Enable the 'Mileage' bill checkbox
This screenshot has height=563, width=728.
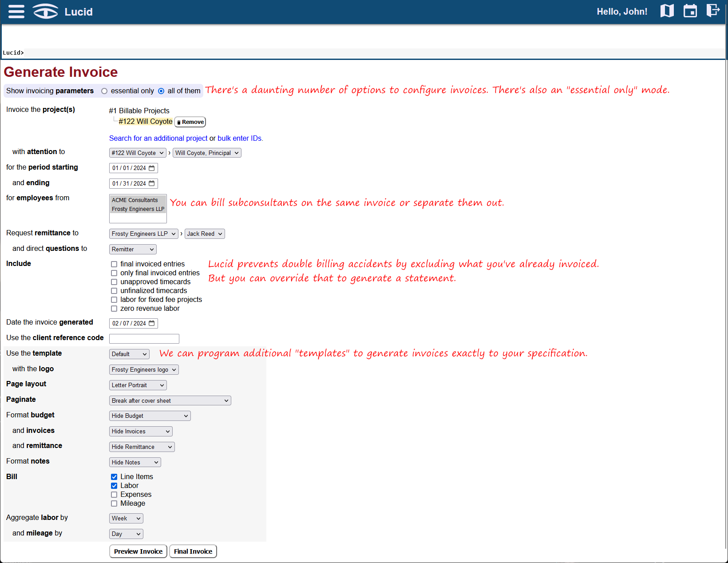[114, 504]
